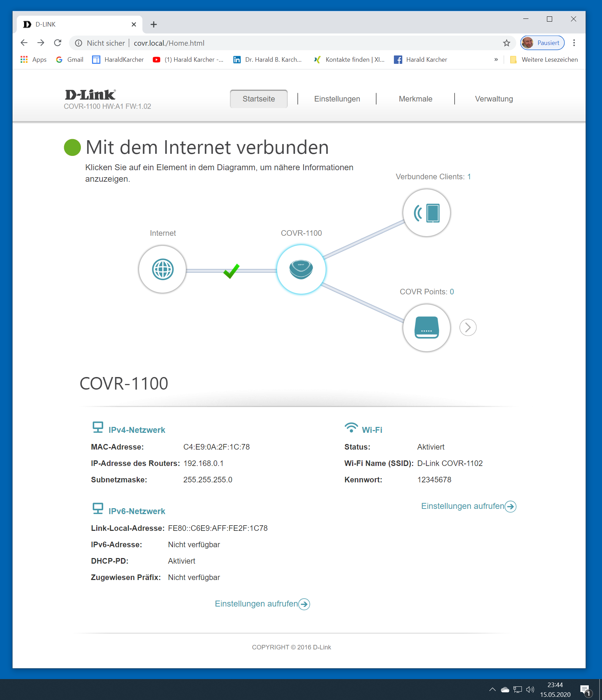The width and height of the screenshot is (602, 700).
Task: Open the Gmail bookmark
Action: pos(70,60)
